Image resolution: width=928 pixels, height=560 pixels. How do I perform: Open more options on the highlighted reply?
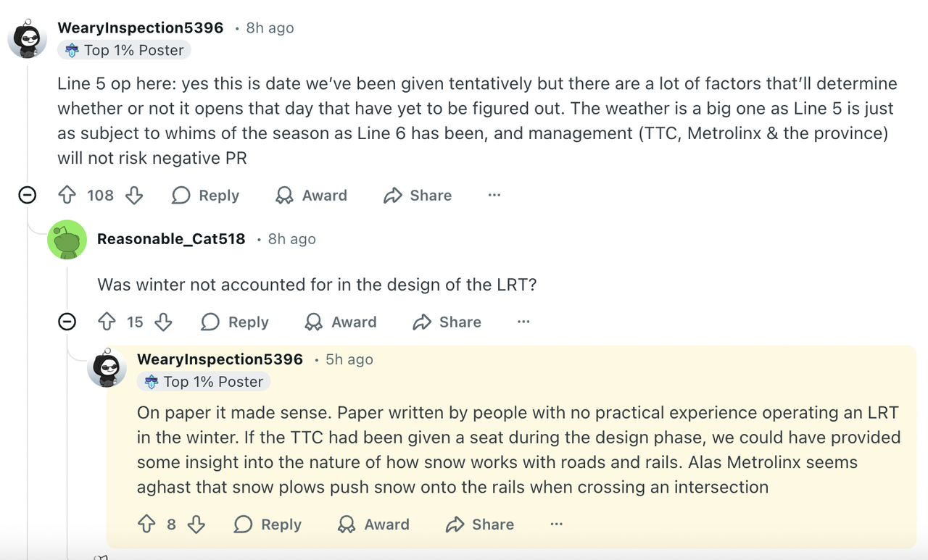(x=556, y=524)
